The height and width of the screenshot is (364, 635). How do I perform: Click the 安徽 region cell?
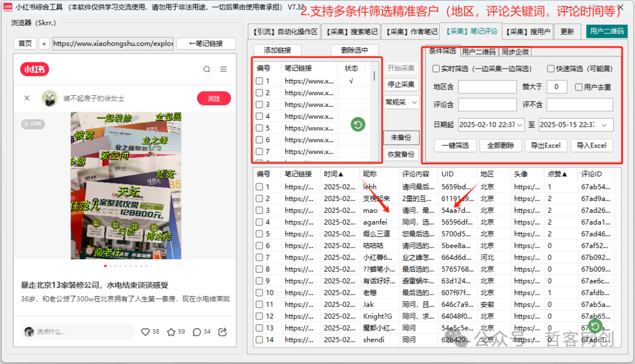487,305
